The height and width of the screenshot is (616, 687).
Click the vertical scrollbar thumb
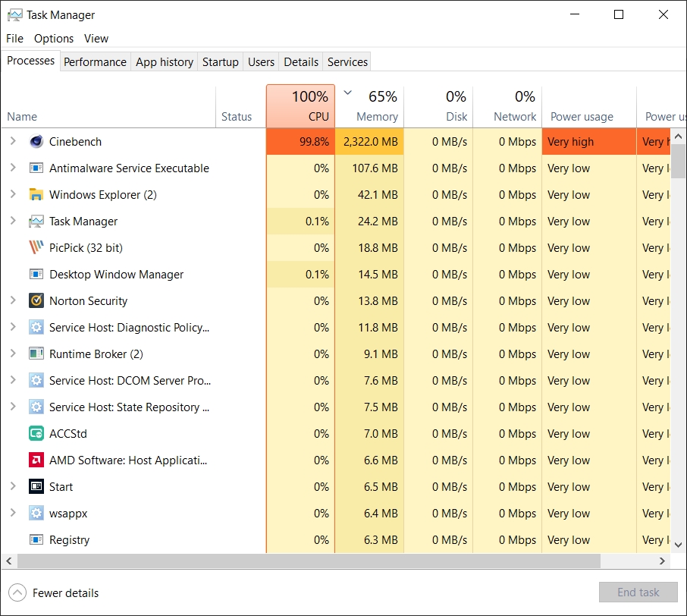click(x=678, y=162)
